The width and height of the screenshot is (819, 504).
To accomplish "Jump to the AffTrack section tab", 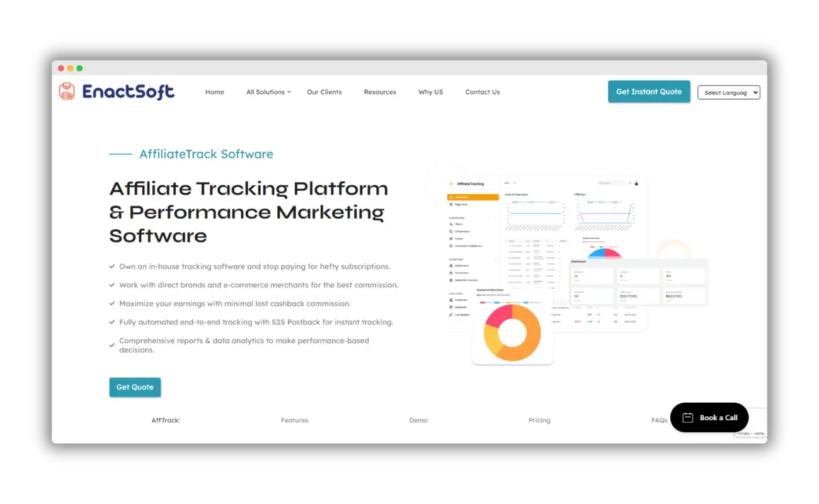I will point(166,420).
